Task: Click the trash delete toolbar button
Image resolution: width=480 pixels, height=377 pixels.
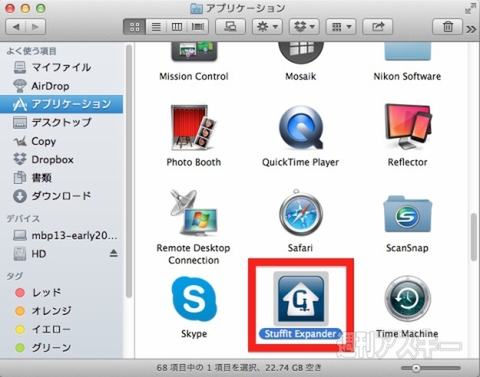Action: (x=448, y=27)
